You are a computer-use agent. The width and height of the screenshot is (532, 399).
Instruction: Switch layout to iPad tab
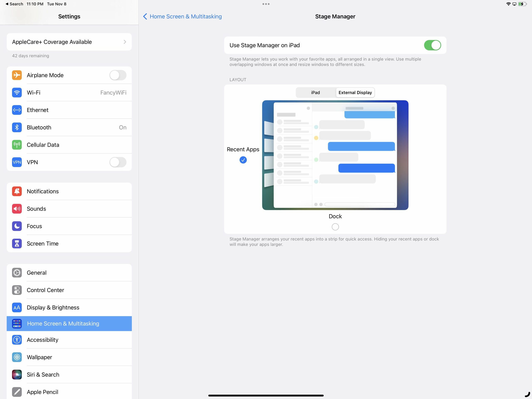tap(315, 93)
